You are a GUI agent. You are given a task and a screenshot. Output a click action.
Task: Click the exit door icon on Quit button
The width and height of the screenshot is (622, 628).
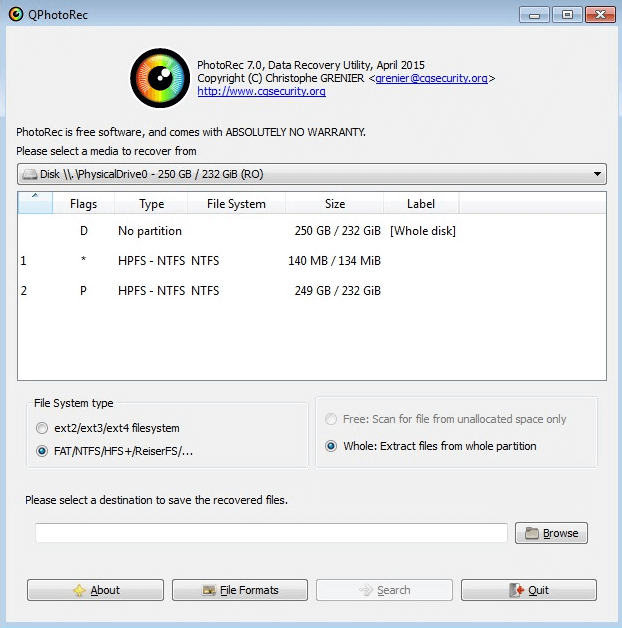coord(516,590)
